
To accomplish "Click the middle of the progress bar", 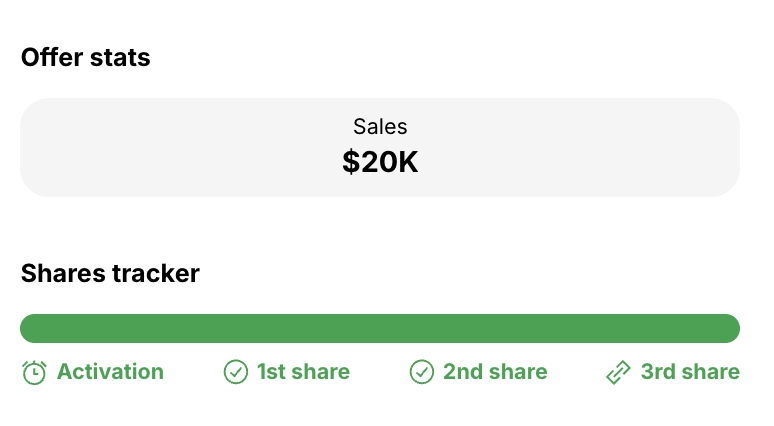I will [380, 328].
